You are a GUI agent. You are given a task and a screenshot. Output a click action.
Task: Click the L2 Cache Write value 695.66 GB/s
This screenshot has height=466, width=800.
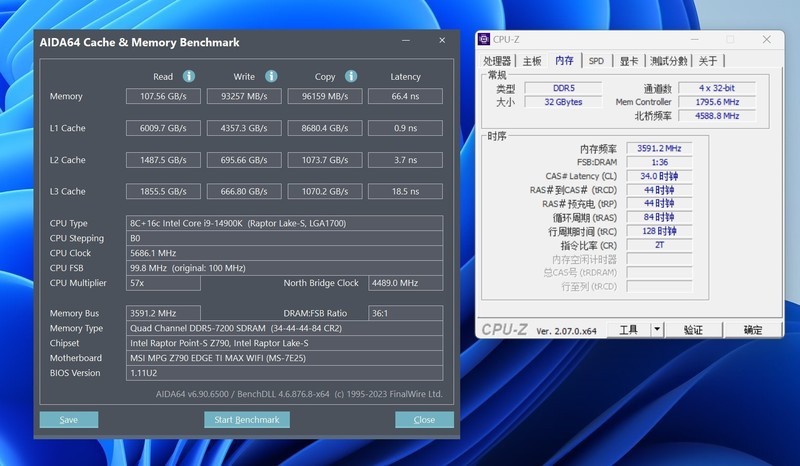point(244,160)
